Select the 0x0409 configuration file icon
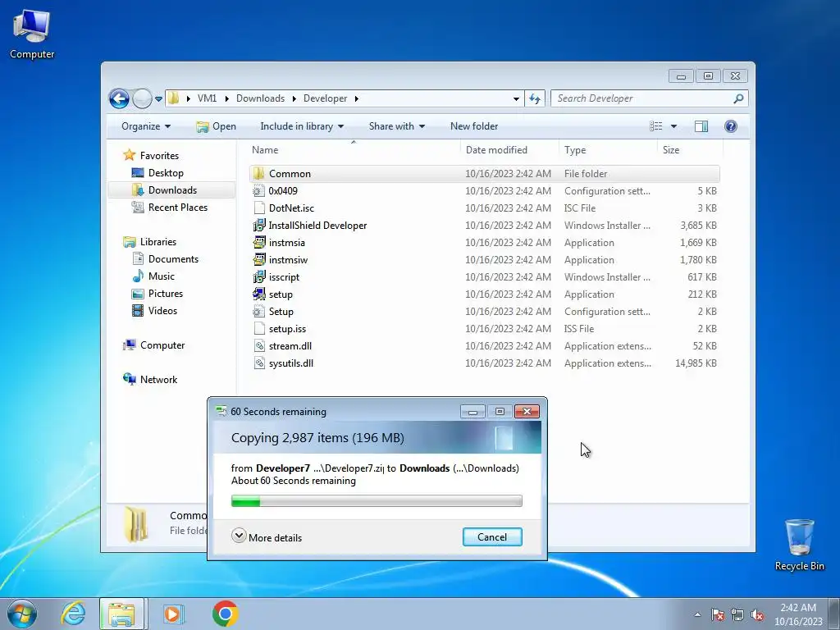The image size is (840, 630). tap(258, 190)
